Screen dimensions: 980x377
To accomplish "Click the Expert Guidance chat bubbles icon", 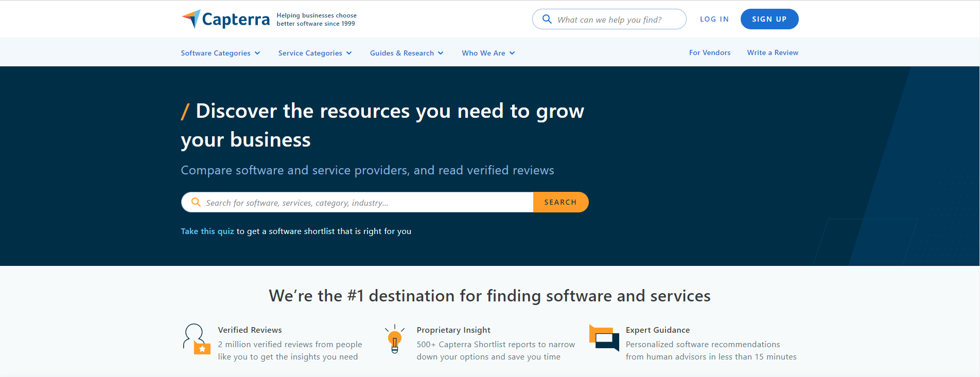I will point(604,338).
